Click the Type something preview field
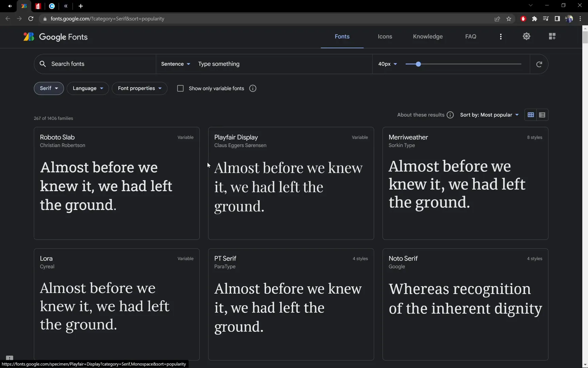The width and height of the screenshot is (588, 368). pos(283,64)
